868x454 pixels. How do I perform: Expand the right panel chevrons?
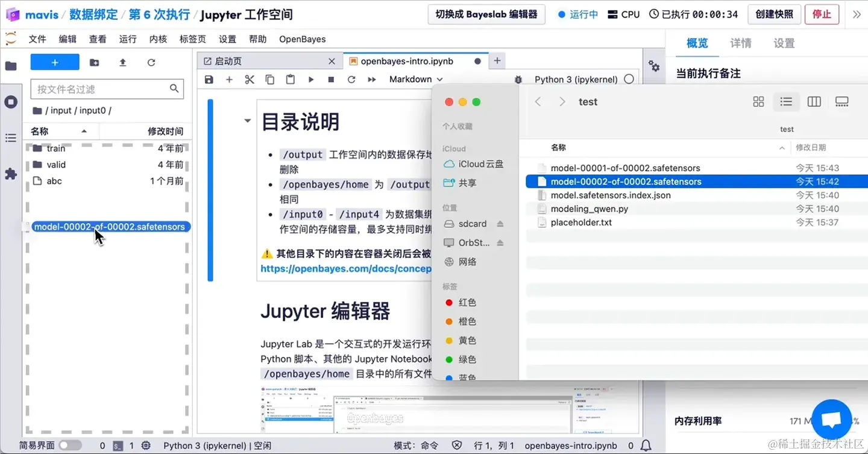tap(857, 14)
